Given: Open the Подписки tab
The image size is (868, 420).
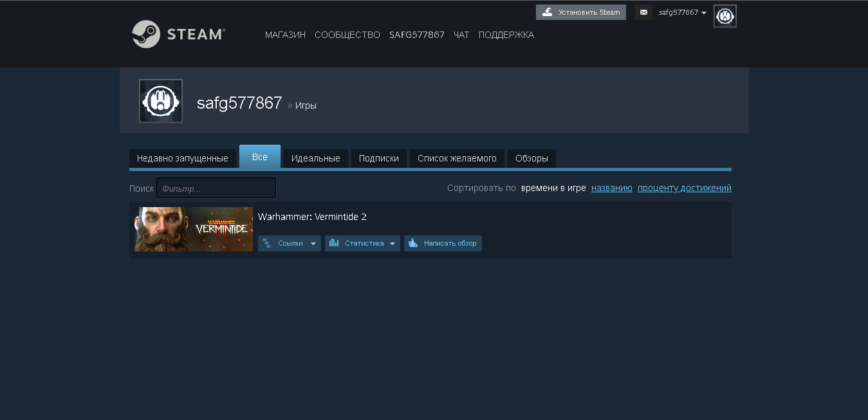Looking at the screenshot, I should [379, 158].
